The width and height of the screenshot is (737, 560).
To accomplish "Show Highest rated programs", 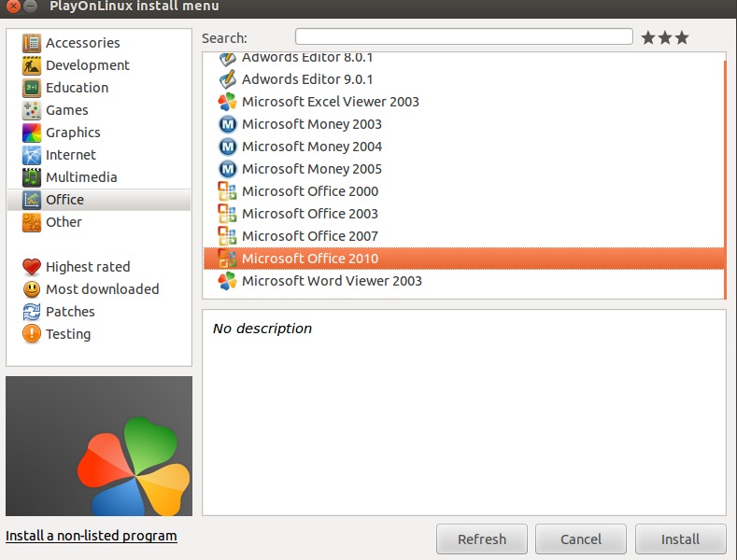I will [88, 267].
